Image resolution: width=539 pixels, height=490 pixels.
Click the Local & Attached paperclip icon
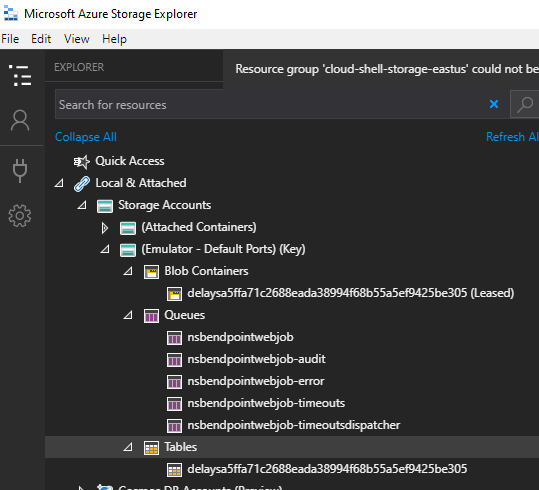tap(82, 183)
